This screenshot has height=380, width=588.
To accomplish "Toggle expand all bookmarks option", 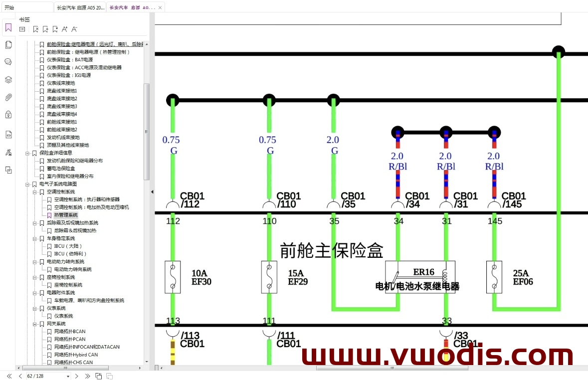I will 22,29.
